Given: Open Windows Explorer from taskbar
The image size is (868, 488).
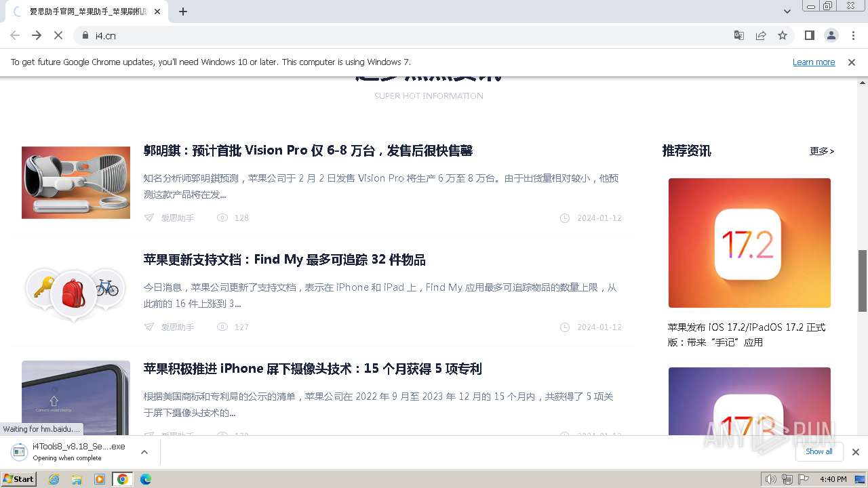Looking at the screenshot, I should 77,479.
